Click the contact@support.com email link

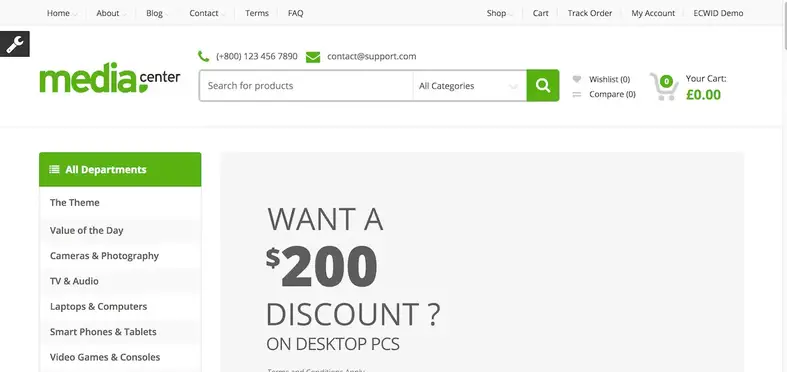tap(371, 56)
